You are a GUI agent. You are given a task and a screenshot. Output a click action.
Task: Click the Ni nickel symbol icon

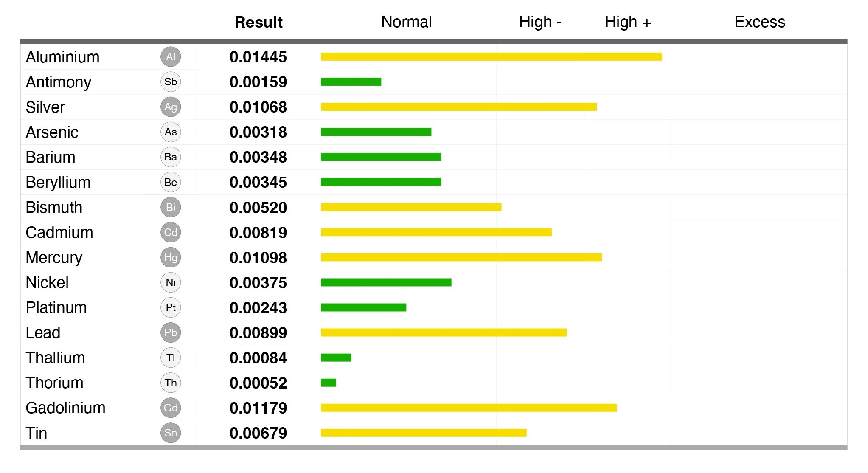(x=171, y=282)
